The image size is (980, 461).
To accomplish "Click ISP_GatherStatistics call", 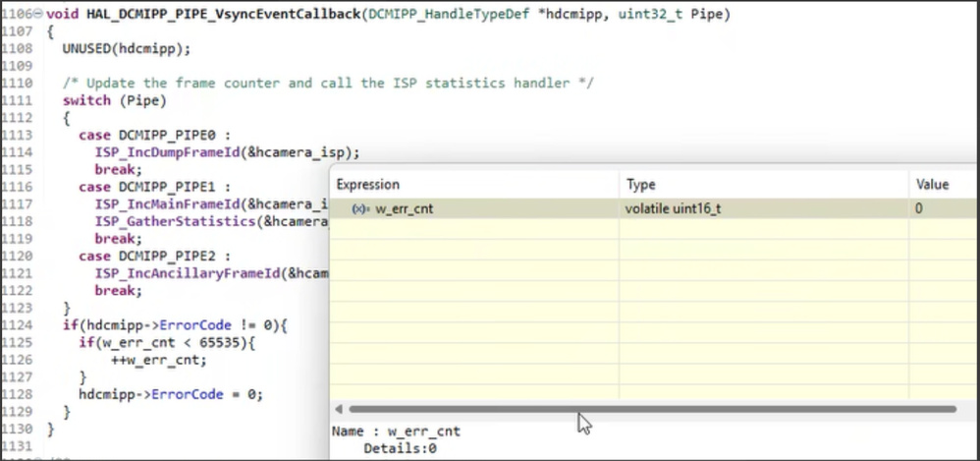I will pos(212,221).
